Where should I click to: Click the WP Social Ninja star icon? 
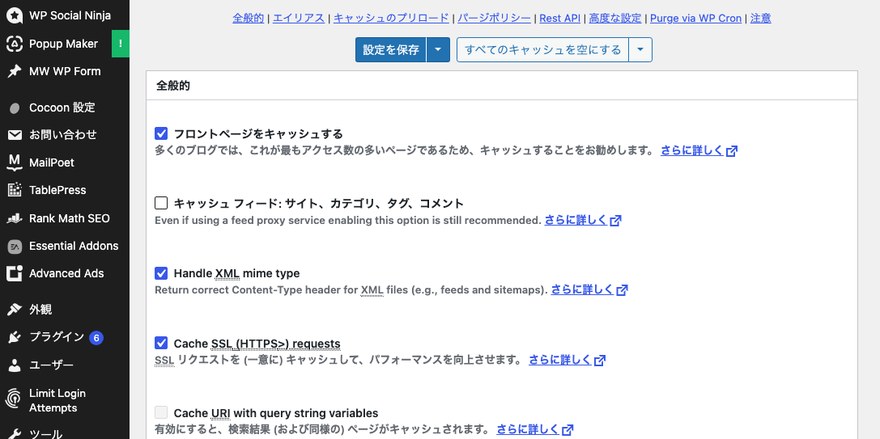pyautogui.click(x=15, y=16)
